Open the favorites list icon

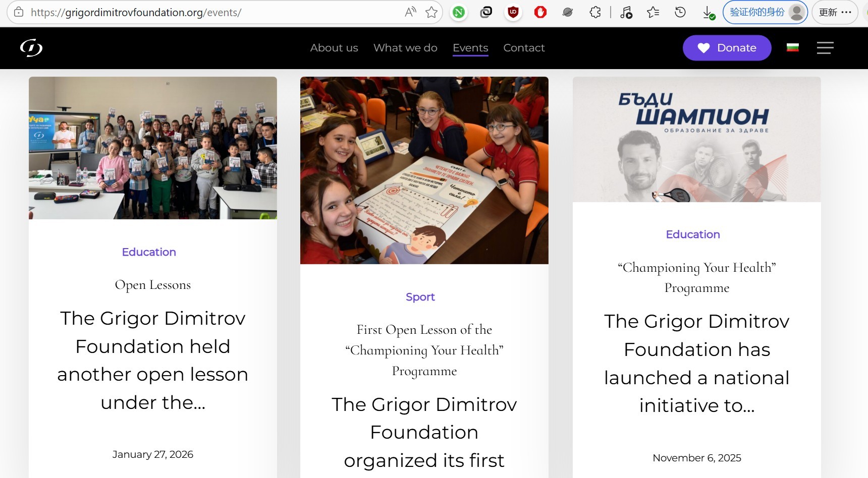click(x=653, y=12)
